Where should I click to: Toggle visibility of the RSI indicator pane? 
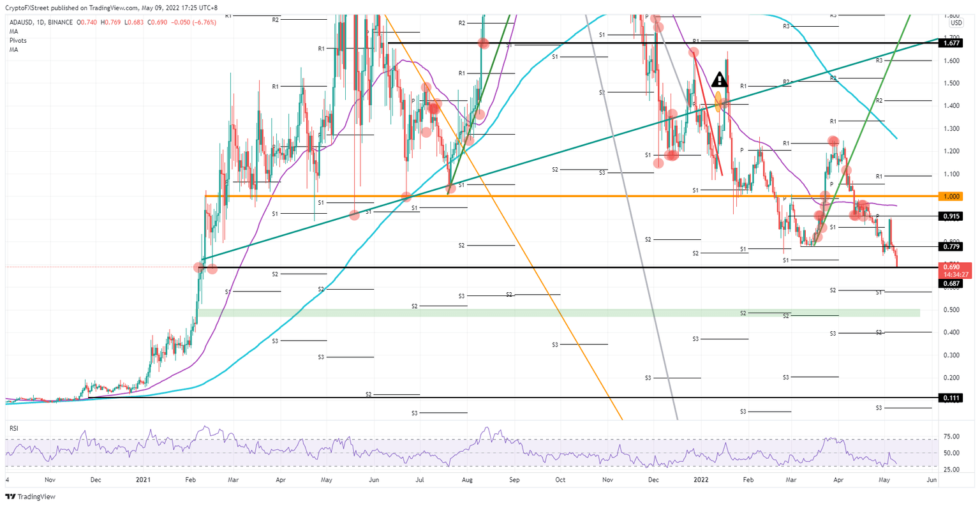point(15,428)
